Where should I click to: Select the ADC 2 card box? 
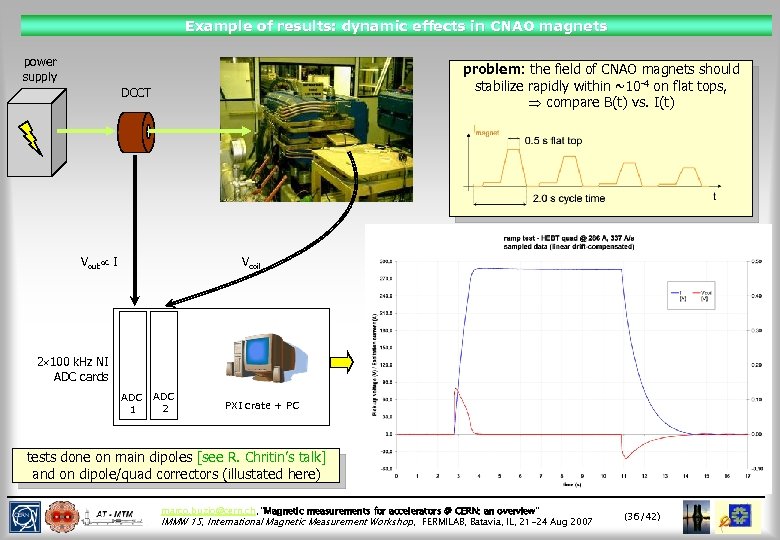164,365
